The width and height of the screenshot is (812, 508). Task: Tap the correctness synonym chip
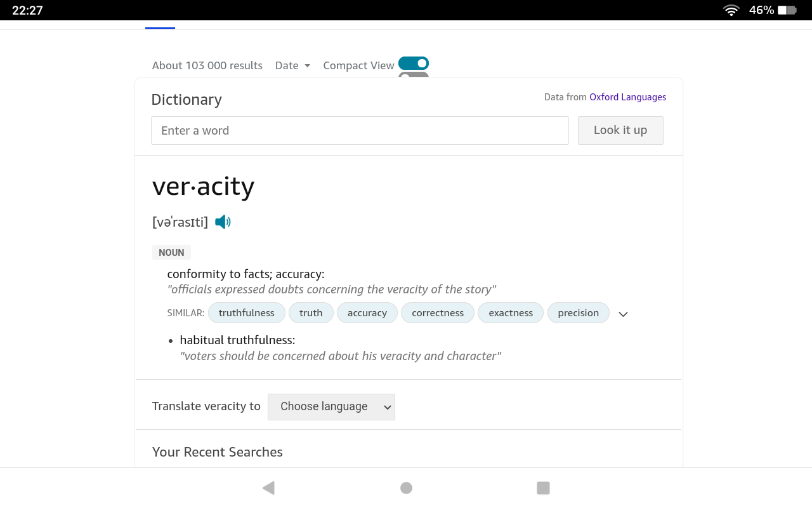437,313
